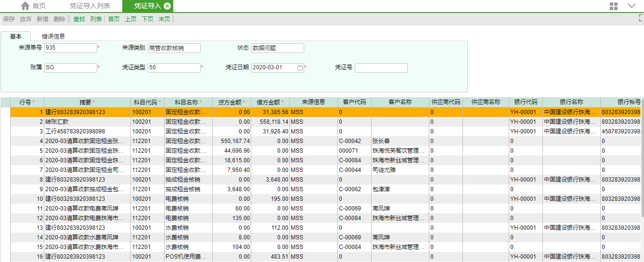Viewport: 644px width, 262px height.
Task: Click the 凭证号 input field
Action: [381, 68]
